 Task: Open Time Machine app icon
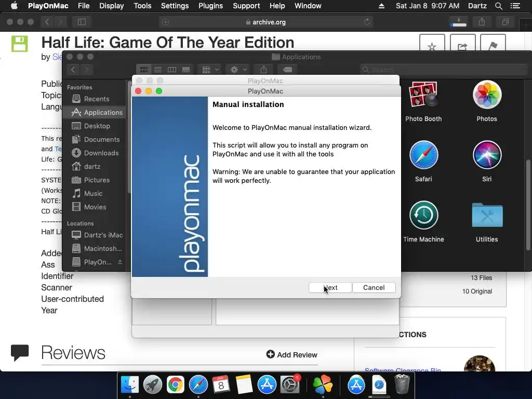pos(423,215)
